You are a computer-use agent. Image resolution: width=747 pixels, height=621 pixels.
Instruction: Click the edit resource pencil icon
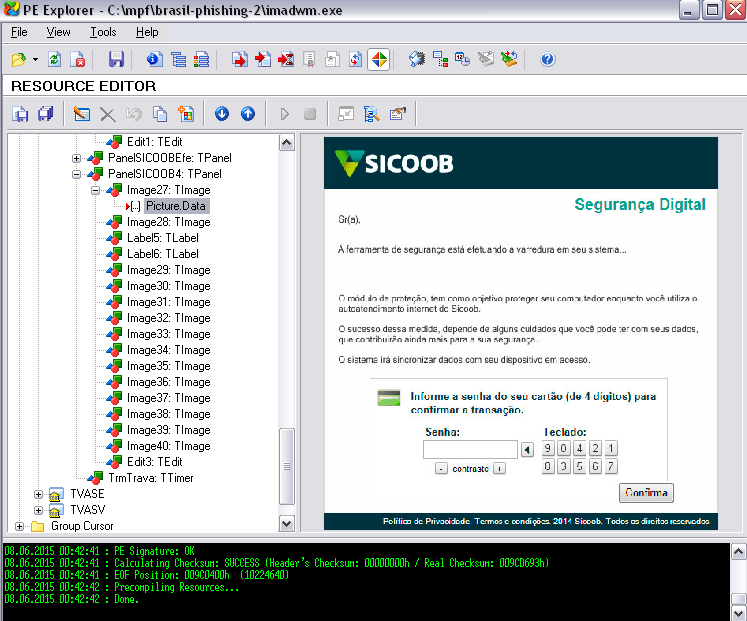pyautogui.click(x=82, y=114)
